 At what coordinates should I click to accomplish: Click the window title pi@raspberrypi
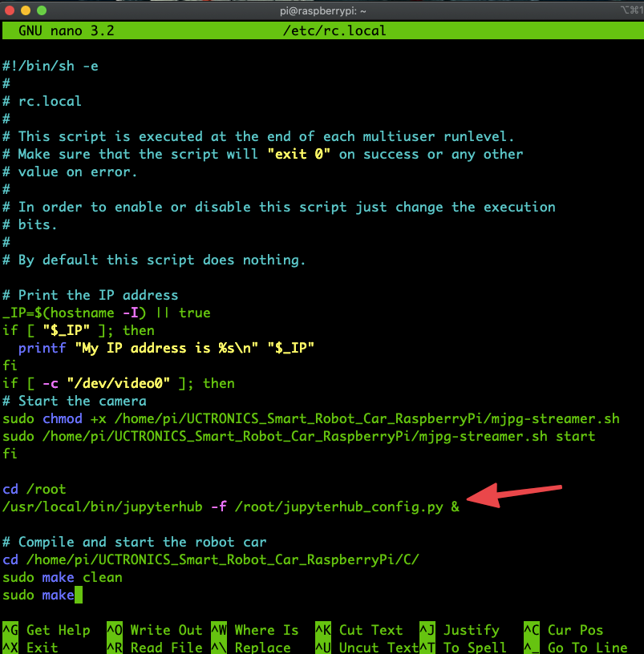pyautogui.click(x=322, y=11)
